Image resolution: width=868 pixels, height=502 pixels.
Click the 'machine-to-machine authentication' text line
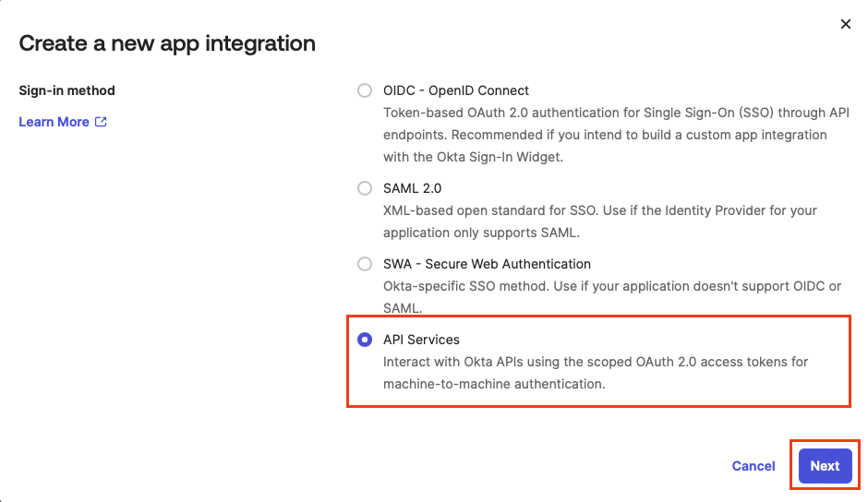pos(494,384)
